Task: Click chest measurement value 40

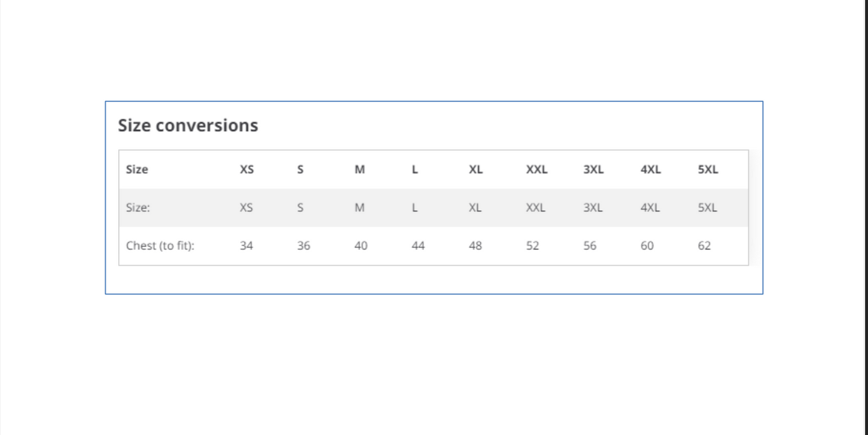Action: tap(360, 246)
